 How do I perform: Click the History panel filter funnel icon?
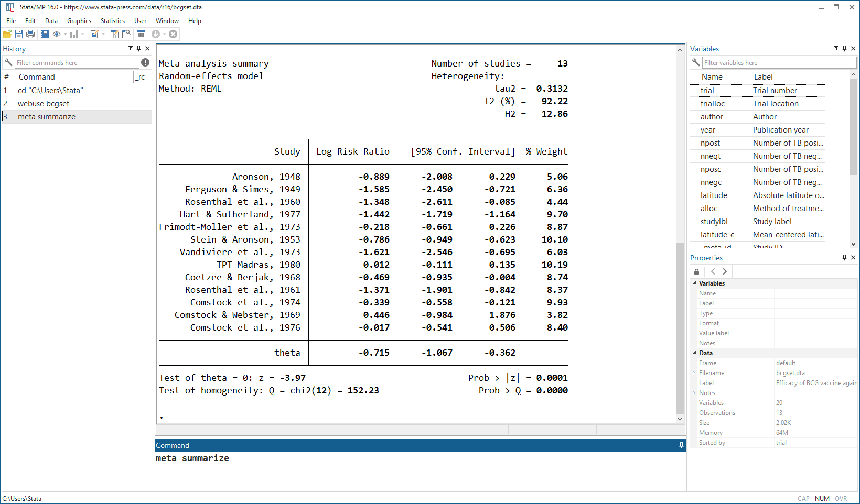click(x=131, y=48)
